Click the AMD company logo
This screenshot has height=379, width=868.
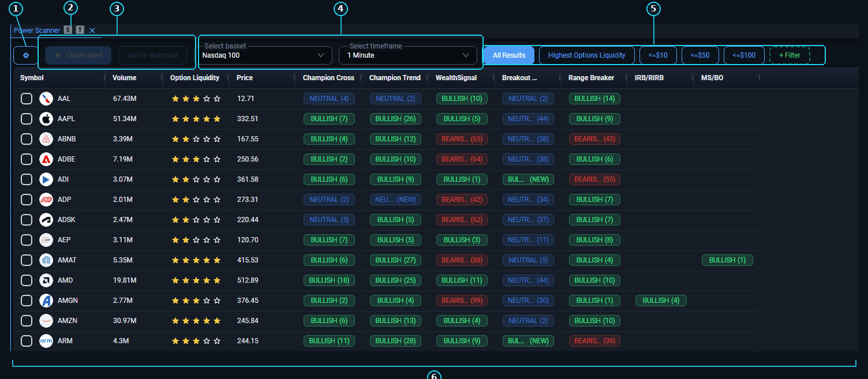point(46,280)
